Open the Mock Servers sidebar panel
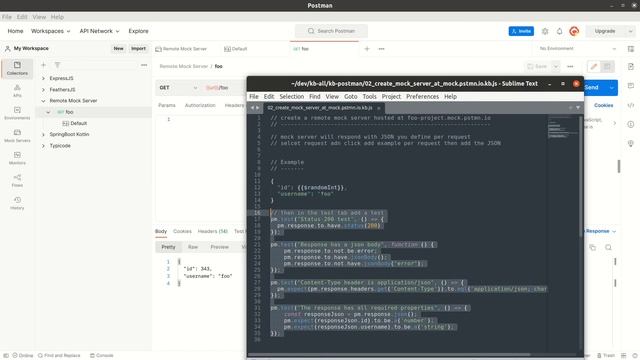 17,136
